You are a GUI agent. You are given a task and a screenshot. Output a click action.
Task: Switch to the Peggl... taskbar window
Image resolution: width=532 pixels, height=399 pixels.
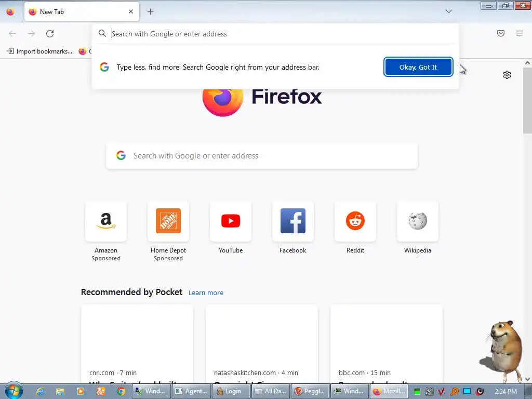[311, 391]
